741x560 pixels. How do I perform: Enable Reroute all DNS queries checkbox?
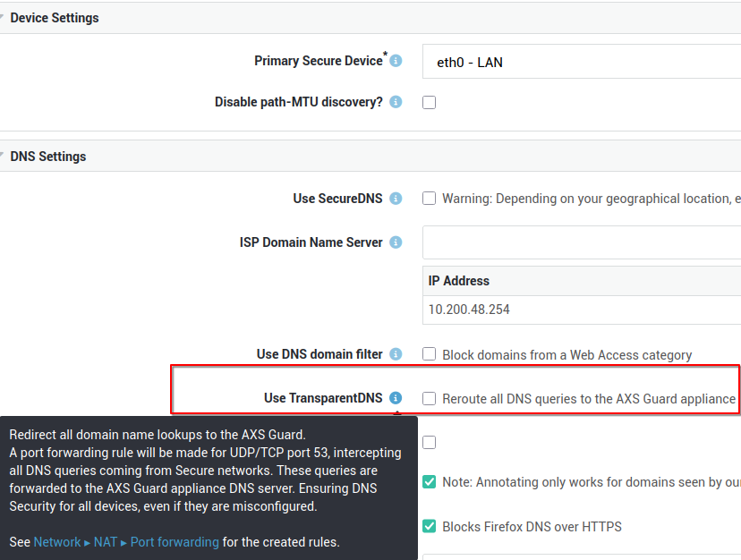(x=430, y=398)
